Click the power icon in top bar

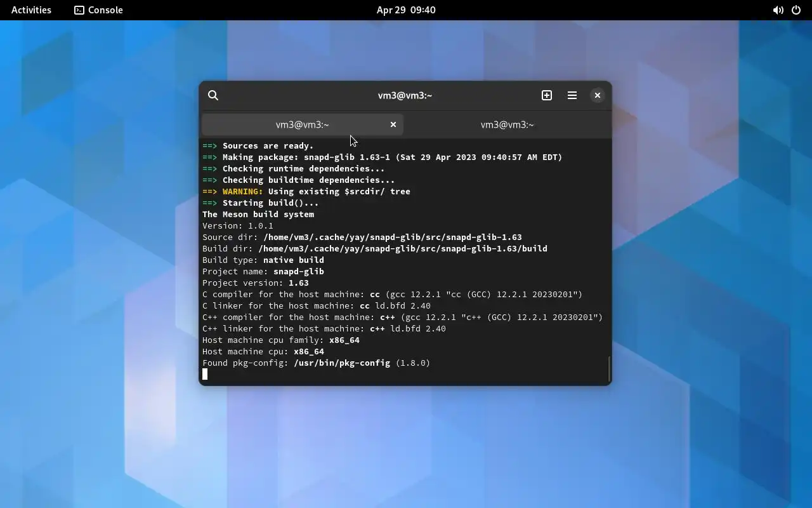pyautogui.click(x=796, y=10)
